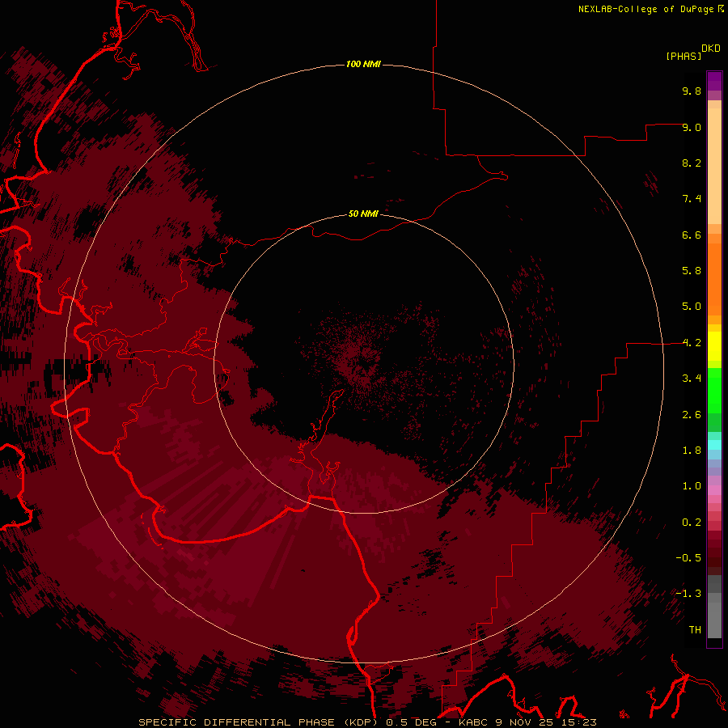This screenshot has height=728, width=728.
Task: Click the NEXLAB-College of DuPage credit text
Action: click(646, 9)
